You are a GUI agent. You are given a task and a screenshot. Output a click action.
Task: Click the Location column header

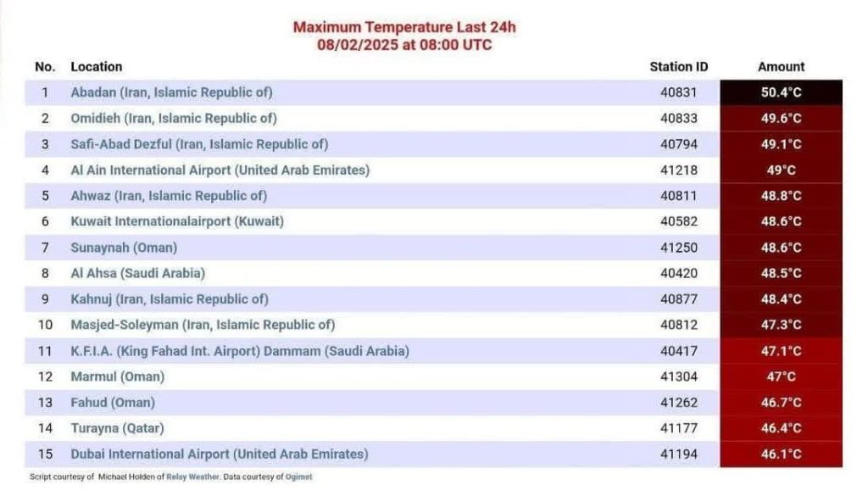(x=97, y=66)
